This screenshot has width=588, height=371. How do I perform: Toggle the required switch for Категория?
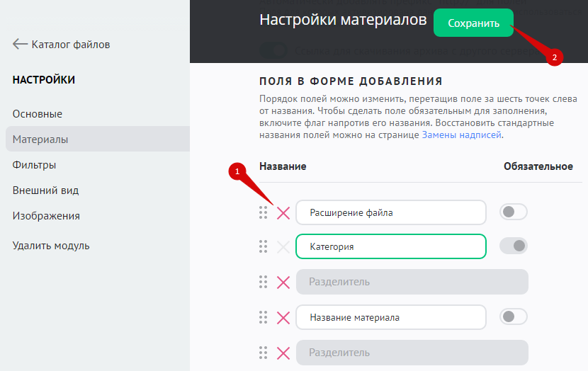(514, 246)
